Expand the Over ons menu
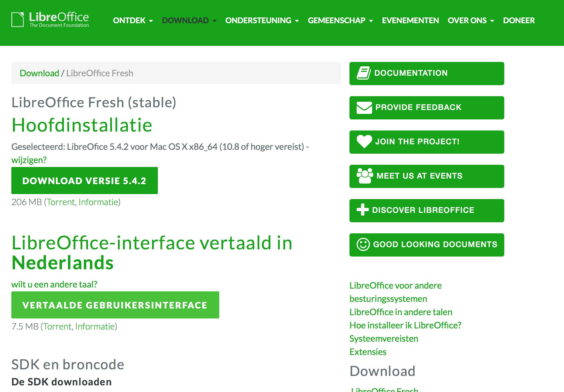This screenshot has height=392, width=564. click(x=471, y=20)
